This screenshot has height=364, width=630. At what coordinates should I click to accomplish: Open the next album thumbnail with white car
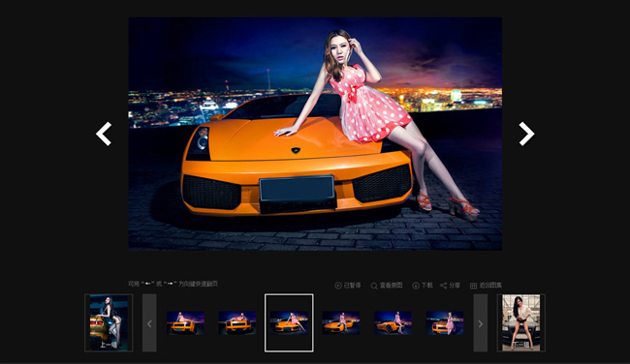point(521,322)
